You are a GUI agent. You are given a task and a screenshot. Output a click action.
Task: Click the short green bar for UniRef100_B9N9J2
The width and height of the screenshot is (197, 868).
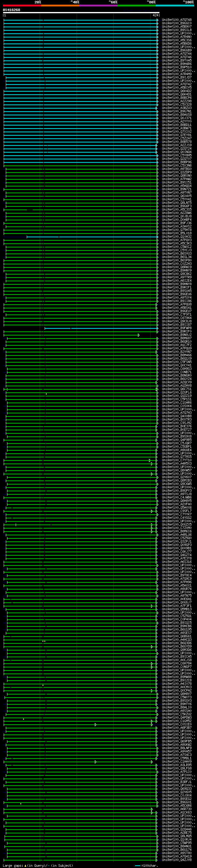[x=71, y=335]
